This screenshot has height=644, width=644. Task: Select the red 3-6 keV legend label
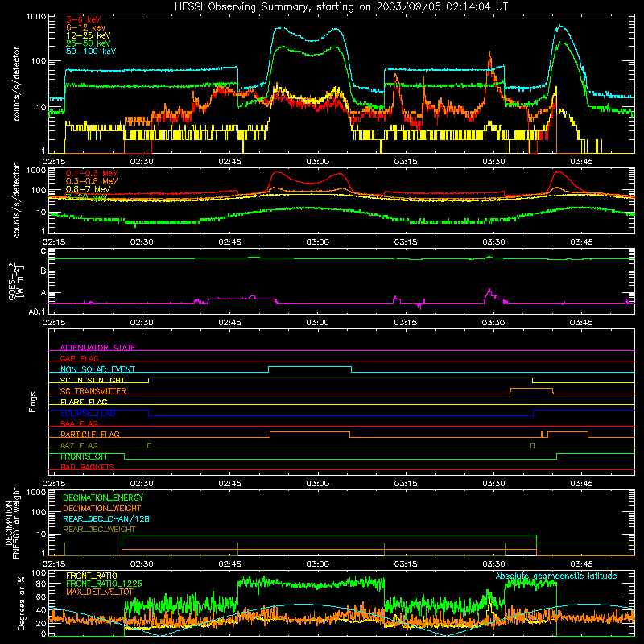click(x=83, y=19)
